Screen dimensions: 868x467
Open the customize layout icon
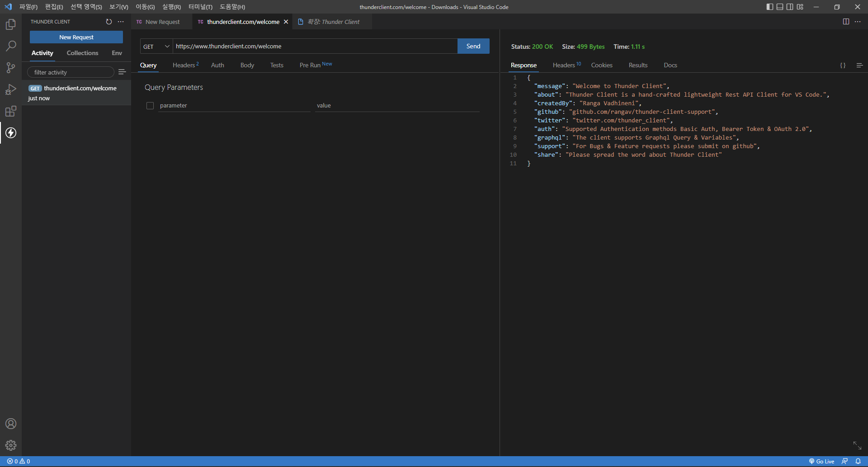[x=800, y=7]
